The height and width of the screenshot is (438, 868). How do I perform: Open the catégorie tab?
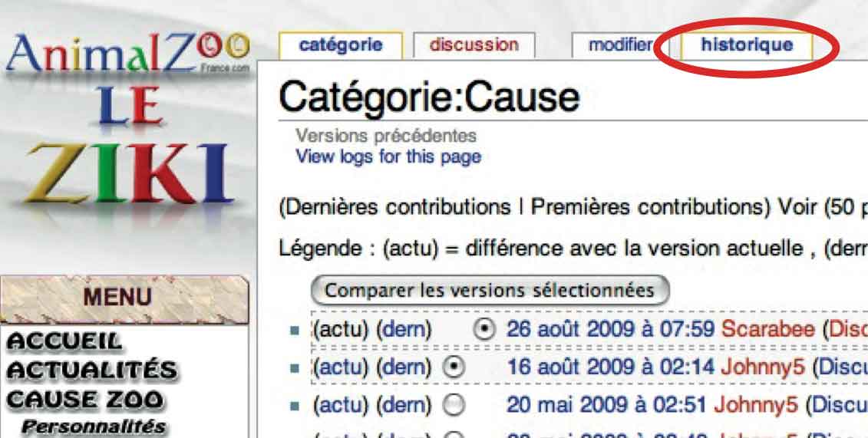[x=340, y=45]
